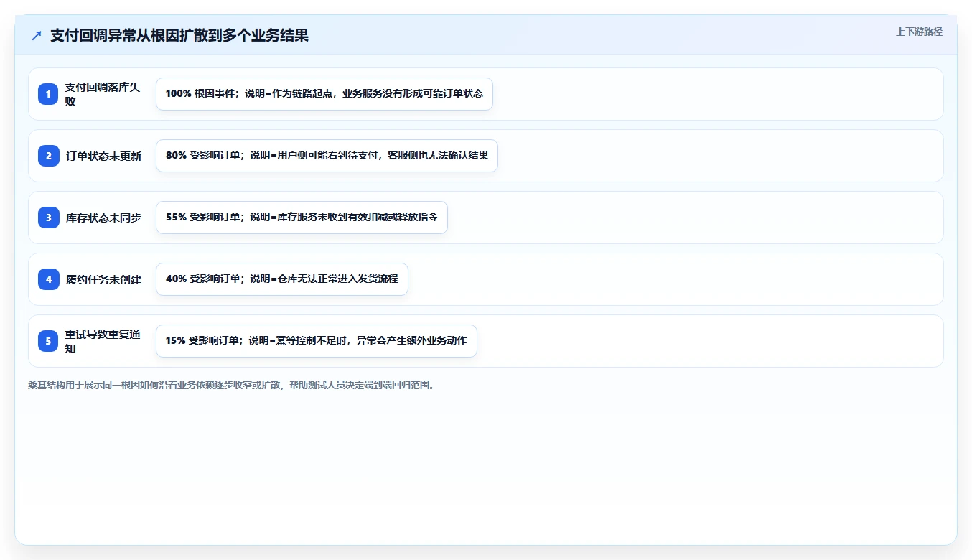972x560 pixels.
Task: Select the number 4 step badge
Action: (x=48, y=279)
